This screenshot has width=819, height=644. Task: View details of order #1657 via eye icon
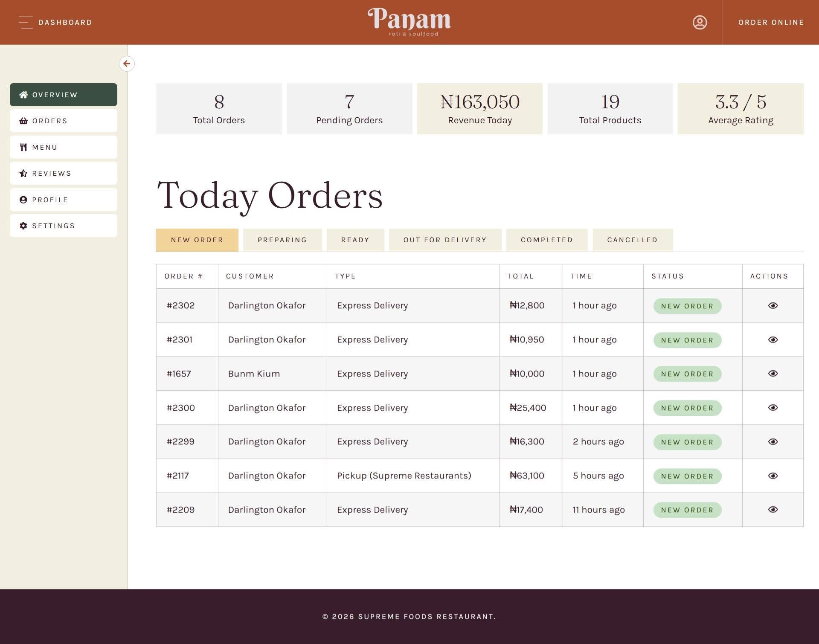click(773, 374)
